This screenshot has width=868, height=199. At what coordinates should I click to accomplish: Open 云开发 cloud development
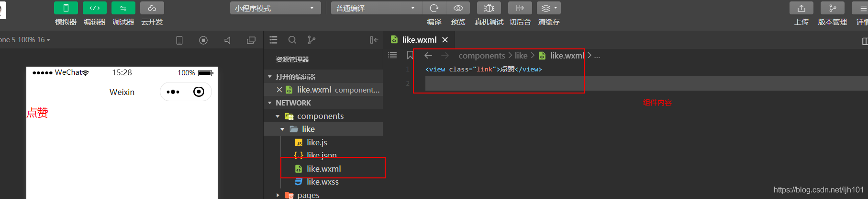(152, 8)
